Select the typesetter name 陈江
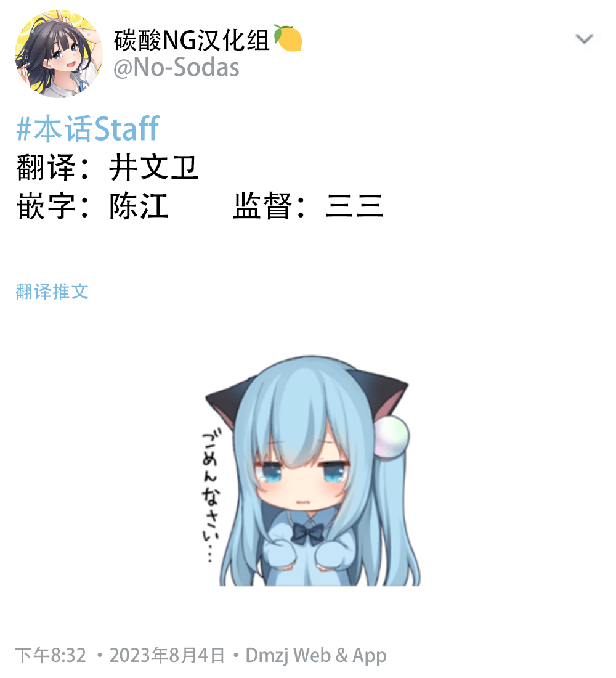Screen dimensions: 616x678 [x=139, y=206]
